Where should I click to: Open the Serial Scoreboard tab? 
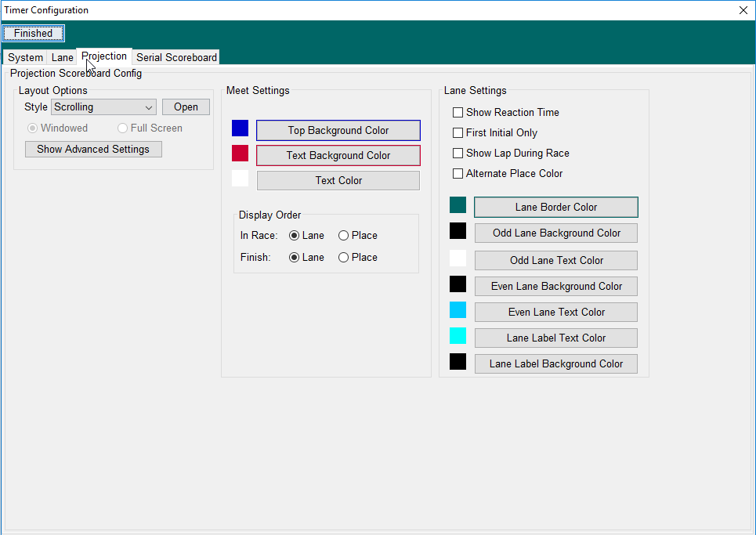coord(176,58)
